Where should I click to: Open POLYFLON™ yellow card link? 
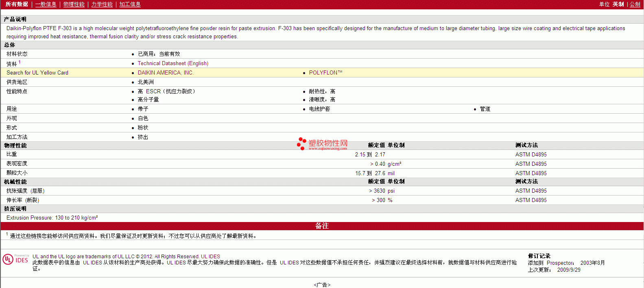[325, 73]
